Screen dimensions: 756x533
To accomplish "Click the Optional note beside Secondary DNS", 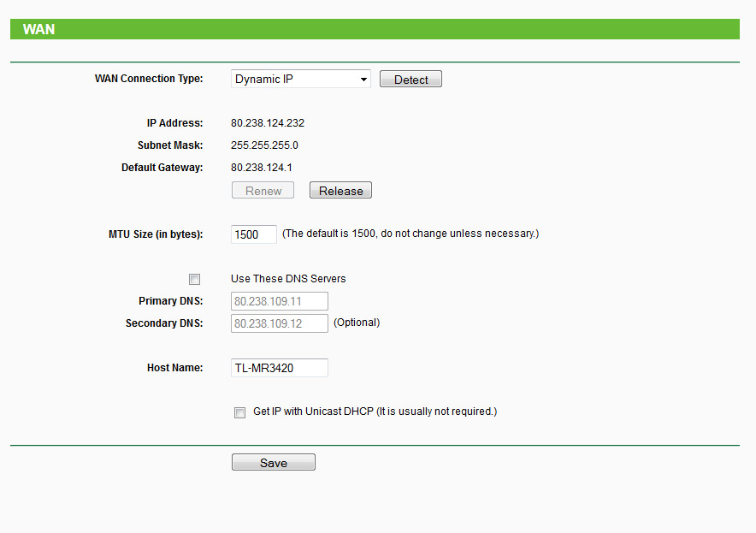I will pyautogui.click(x=356, y=323).
